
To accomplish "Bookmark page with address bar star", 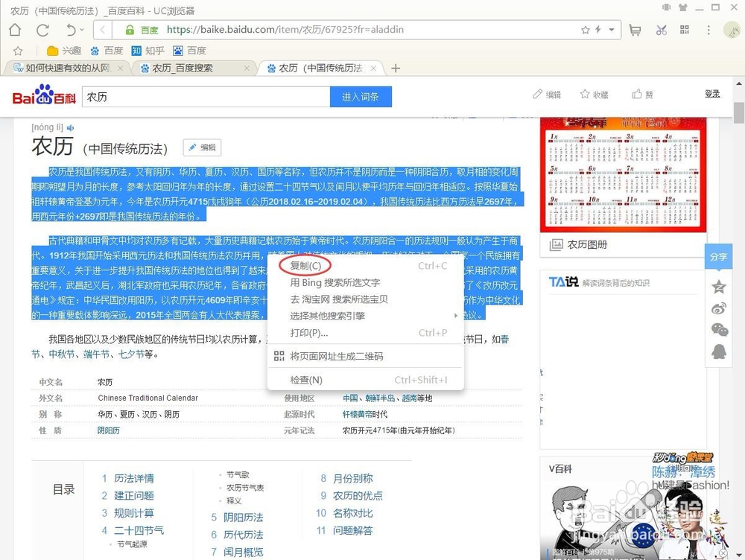I will click(x=586, y=30).
